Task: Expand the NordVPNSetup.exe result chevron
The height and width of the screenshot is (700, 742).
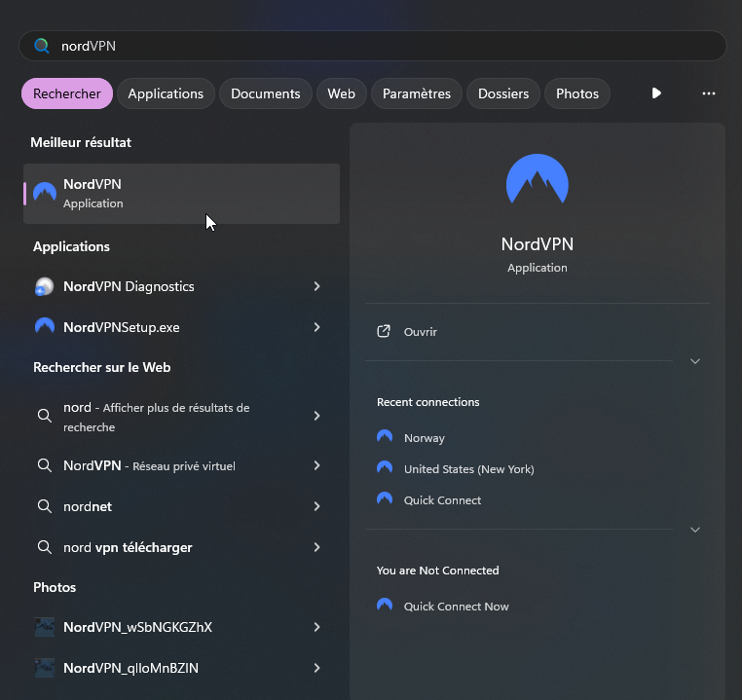Action: (316, 327)
